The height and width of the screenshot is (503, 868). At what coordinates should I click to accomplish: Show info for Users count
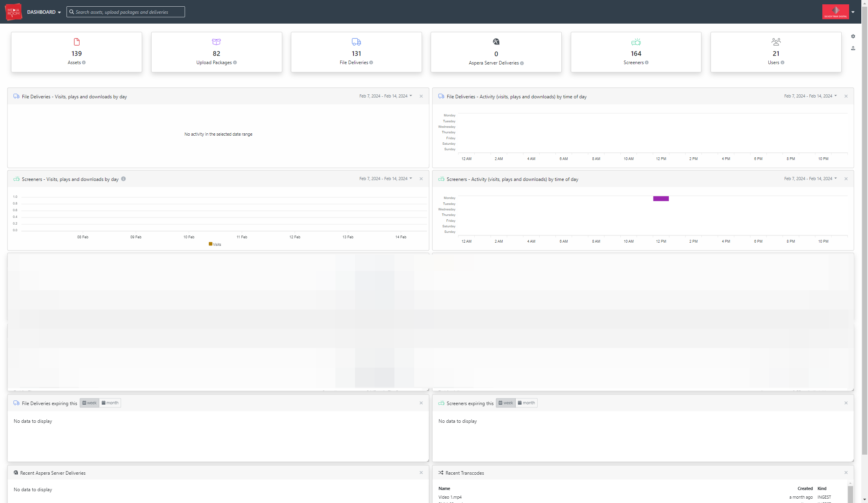pyautogui.click(x=783, y=63)
